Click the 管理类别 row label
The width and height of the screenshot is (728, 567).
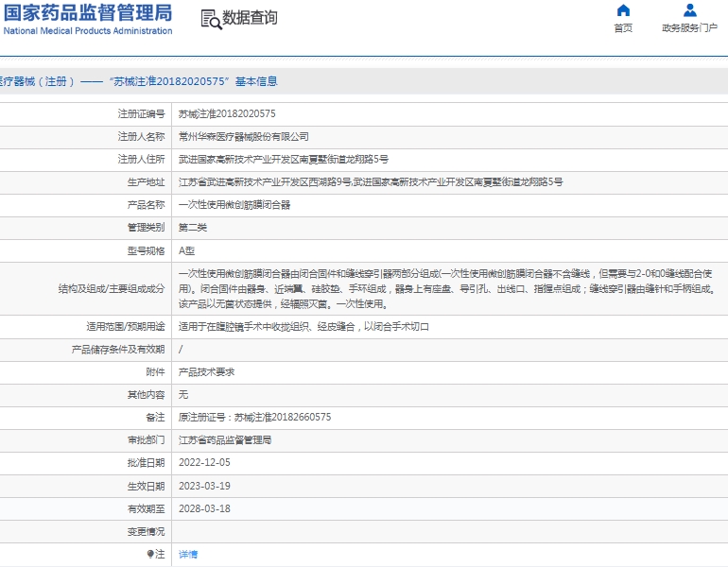point(147,228)
